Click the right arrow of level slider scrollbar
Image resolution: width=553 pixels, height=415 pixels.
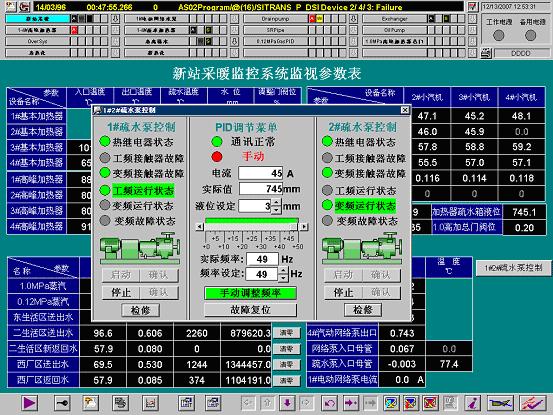pos(304,227)
